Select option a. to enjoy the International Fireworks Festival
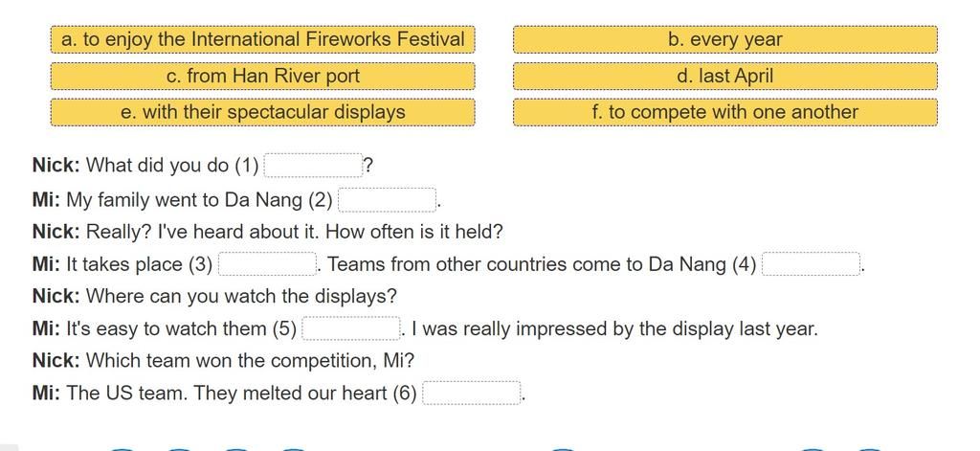Viewport: 980px width, 451px height. (262, 39)
